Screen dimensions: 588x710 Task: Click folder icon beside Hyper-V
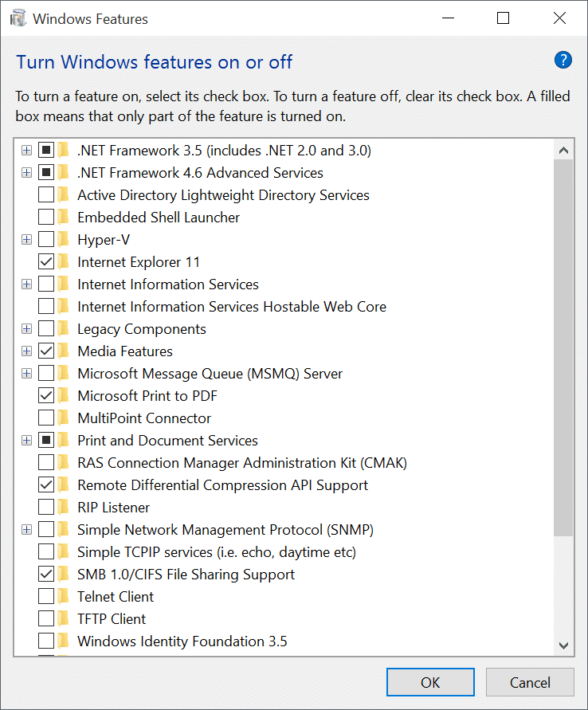[63, 239]
